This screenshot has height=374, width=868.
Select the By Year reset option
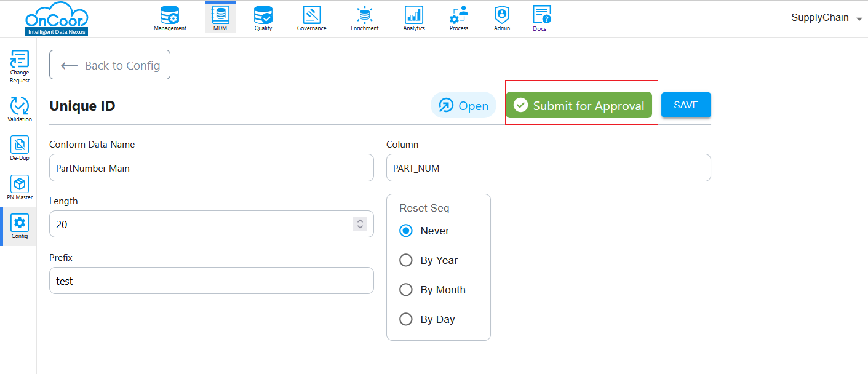point(406,260)
